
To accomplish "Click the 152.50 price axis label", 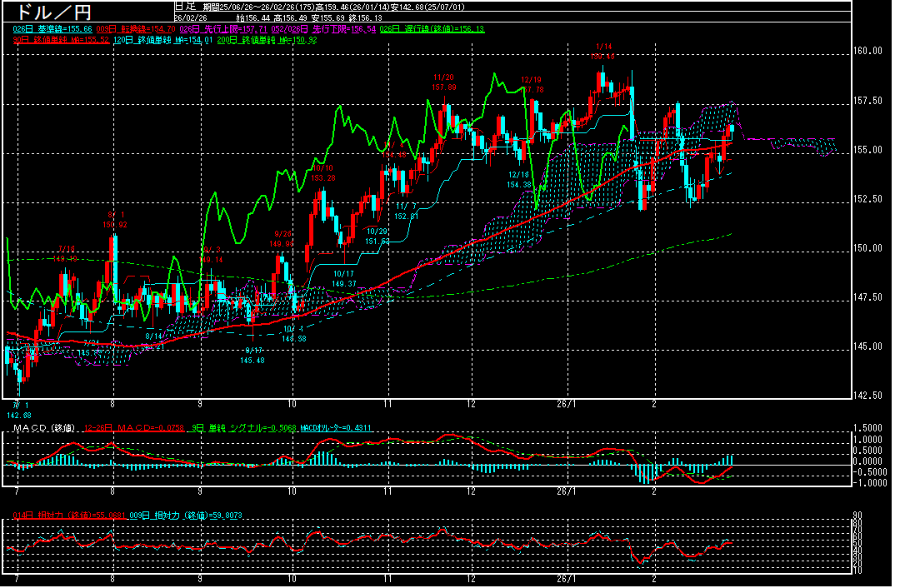I will [x=867, y=199].
